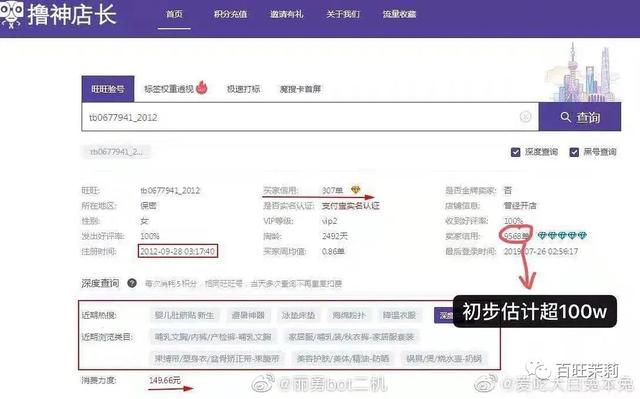Click the 家居服/哺乳装/秋衣裤 category tag
This screenshot has width=640, height=399.
pyautogui.click(x=351, y=337)
